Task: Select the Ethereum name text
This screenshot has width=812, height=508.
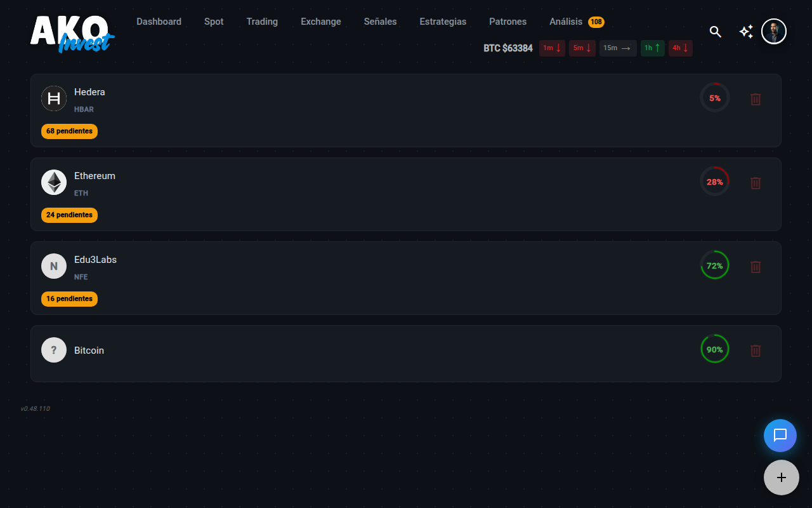Action: point(95,176)
